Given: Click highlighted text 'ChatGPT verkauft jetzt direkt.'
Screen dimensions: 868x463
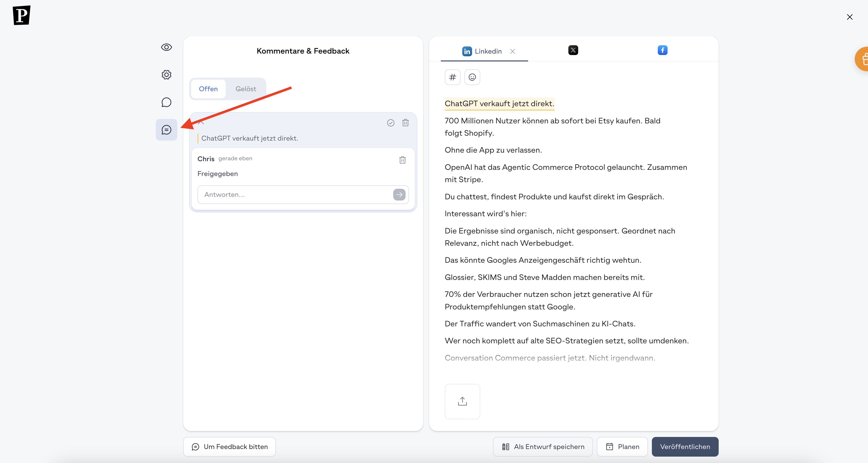Looking at the screenshot, I should click(x=499, y=103).
